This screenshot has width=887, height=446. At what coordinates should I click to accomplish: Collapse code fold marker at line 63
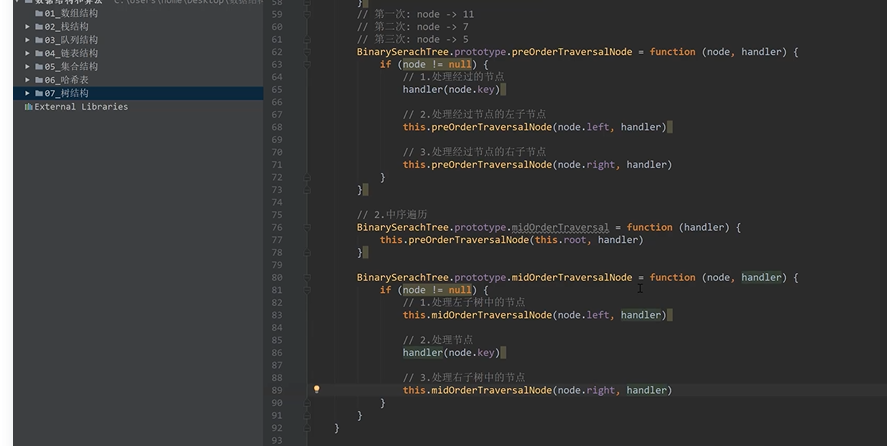pyautogui.click(x=307, y=64)
